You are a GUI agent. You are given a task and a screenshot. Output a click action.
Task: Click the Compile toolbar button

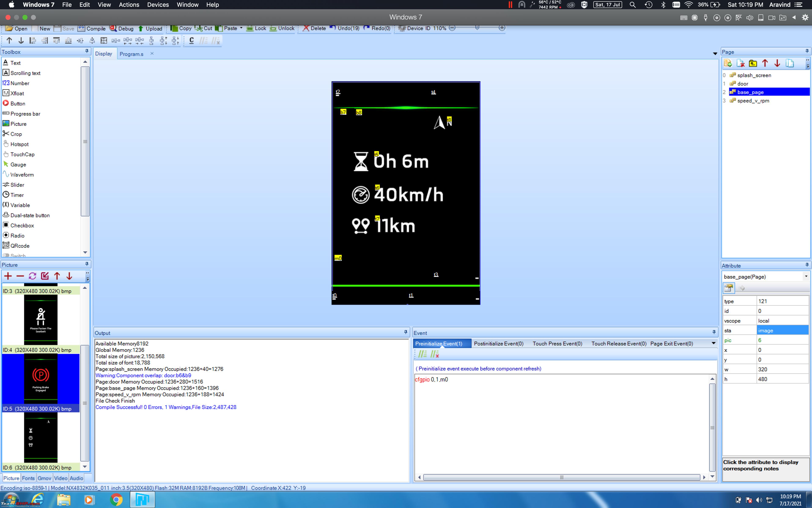click(92, 29)
